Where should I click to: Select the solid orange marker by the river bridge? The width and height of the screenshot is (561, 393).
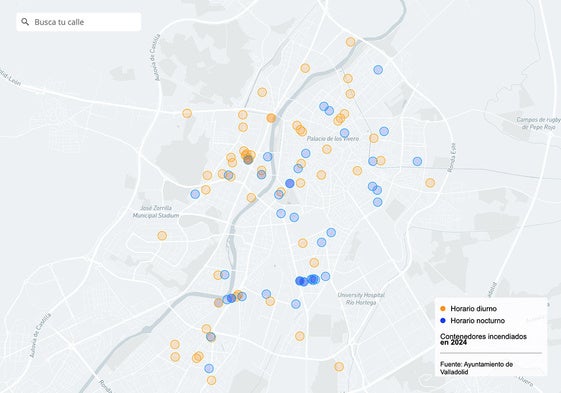click(x=271, y=118)
